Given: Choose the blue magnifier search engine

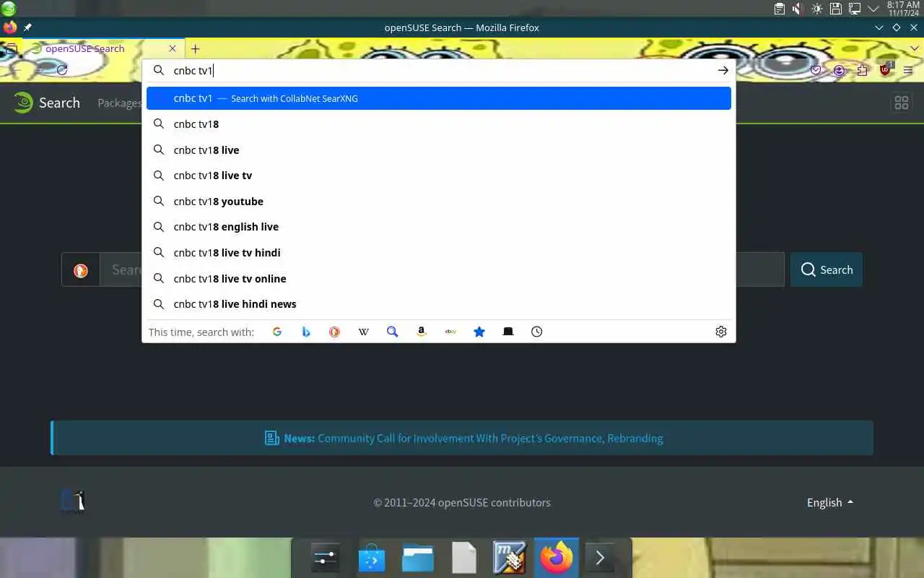Looking at the screenshot, I should (393, 332).
